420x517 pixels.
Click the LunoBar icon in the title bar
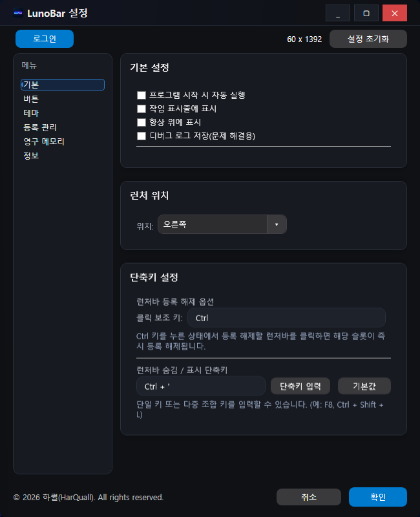pos(18,12)
